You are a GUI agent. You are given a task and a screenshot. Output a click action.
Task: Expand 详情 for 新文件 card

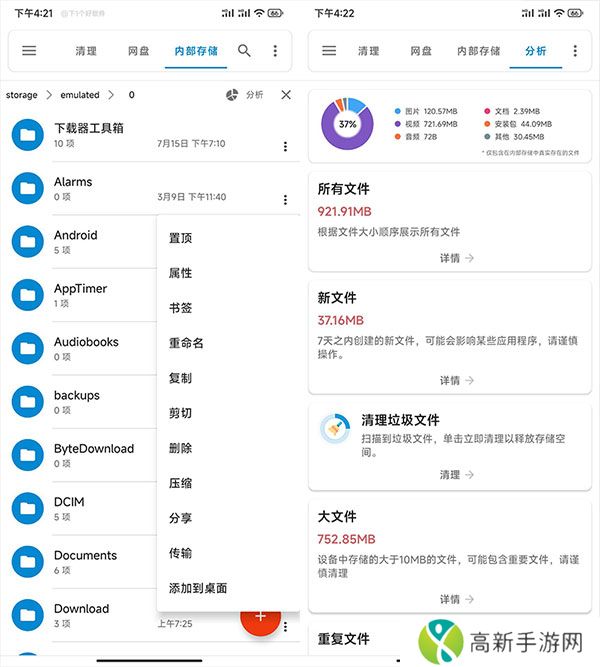pos(456,381)
